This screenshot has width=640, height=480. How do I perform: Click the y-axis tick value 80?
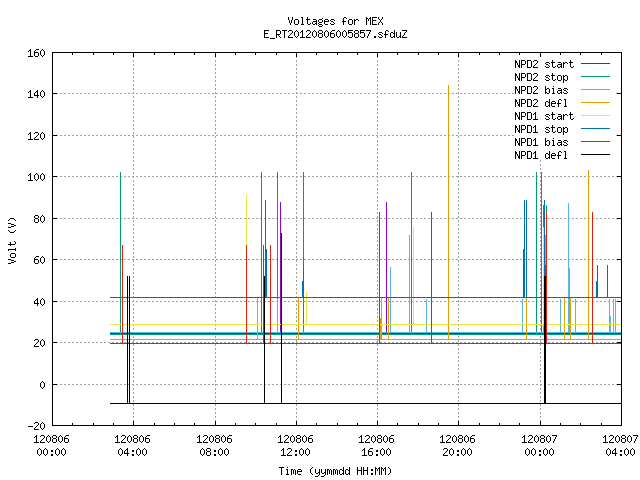pos(39,219)
